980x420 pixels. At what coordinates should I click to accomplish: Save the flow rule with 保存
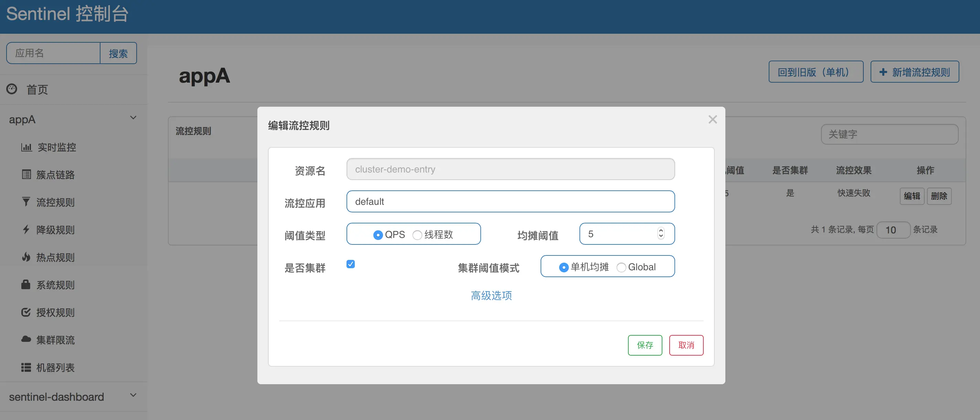(645, 345)
